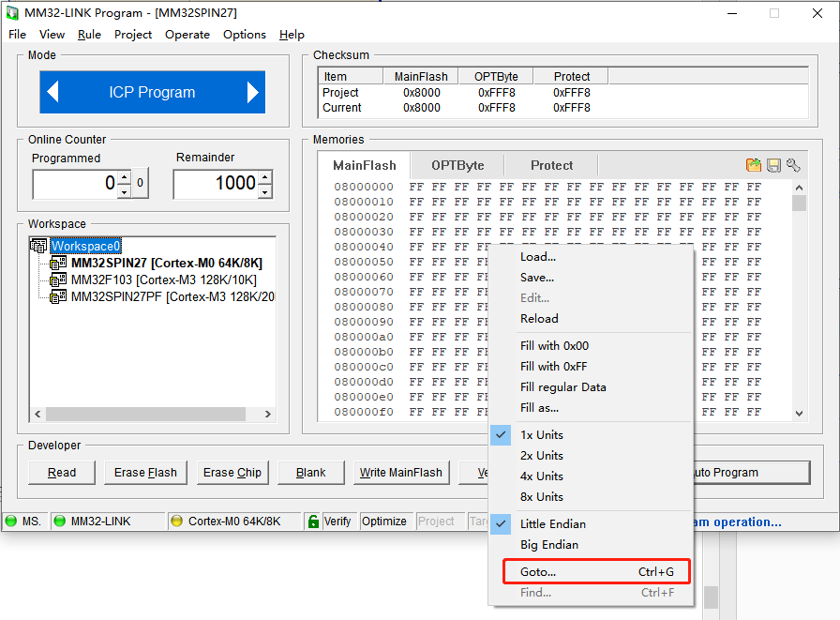Click the green MS. status indicator
Image resolution: width=840 pixels, height=620 pixels.
coord(11,521)
